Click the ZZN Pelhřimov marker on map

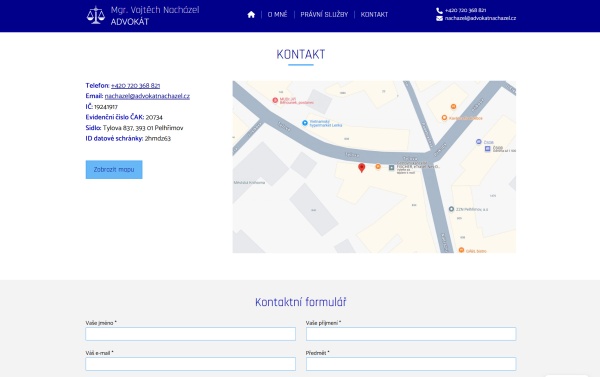point(451,209)
